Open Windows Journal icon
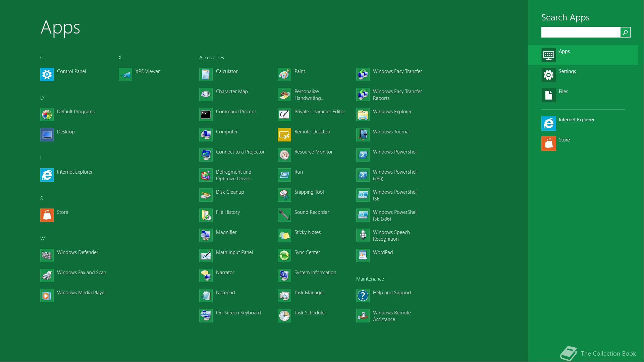The width and height of the screenshot is (644, 362). click(363, 135)
